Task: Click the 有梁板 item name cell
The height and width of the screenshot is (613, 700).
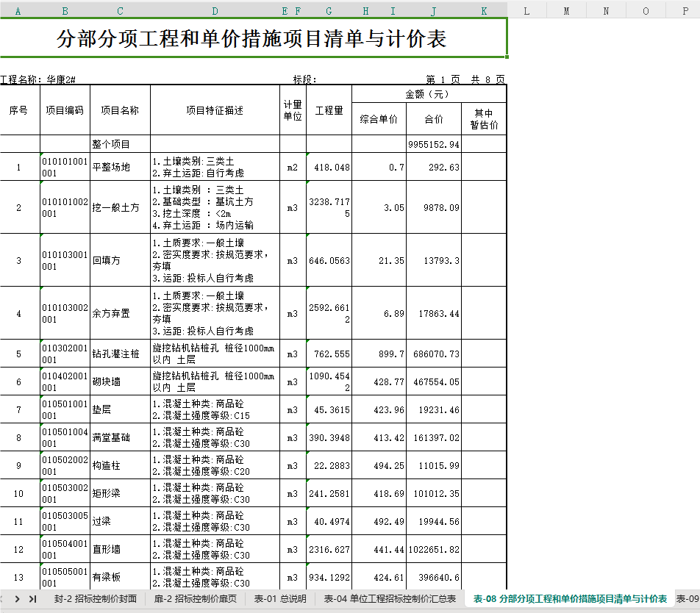Action: [120, 577]
